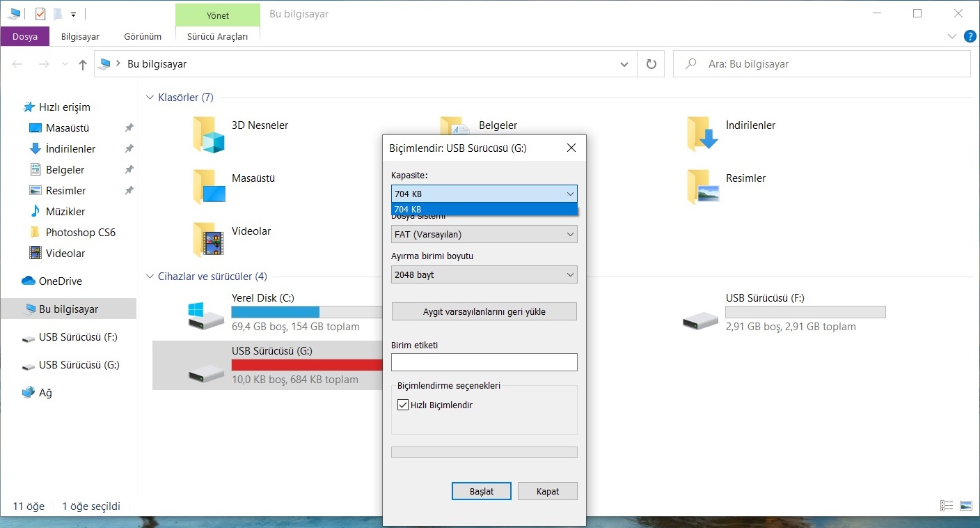Collapse the ribbon with the chevron

[952, 36]
